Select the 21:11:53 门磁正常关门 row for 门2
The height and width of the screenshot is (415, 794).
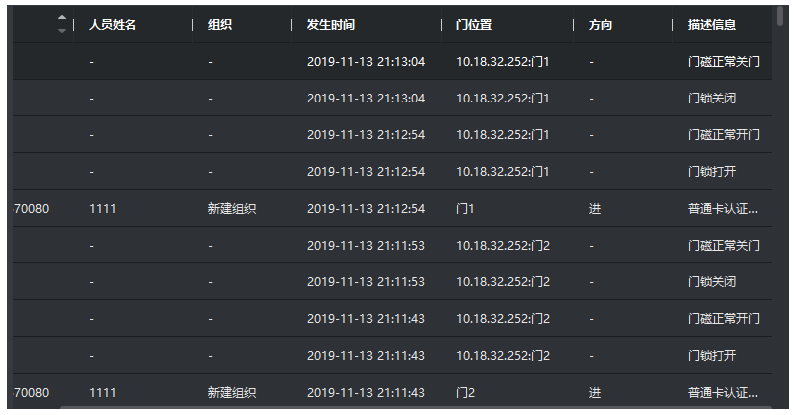(392, 245)
